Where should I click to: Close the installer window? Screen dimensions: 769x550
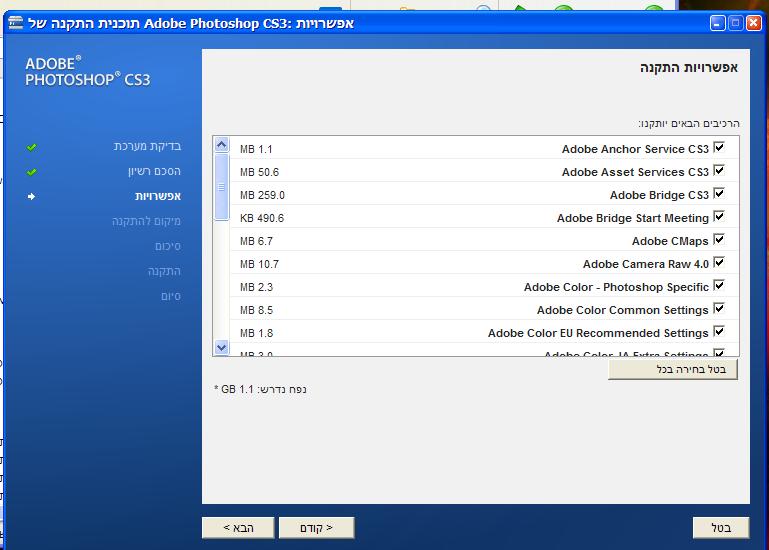click(754, 23)
